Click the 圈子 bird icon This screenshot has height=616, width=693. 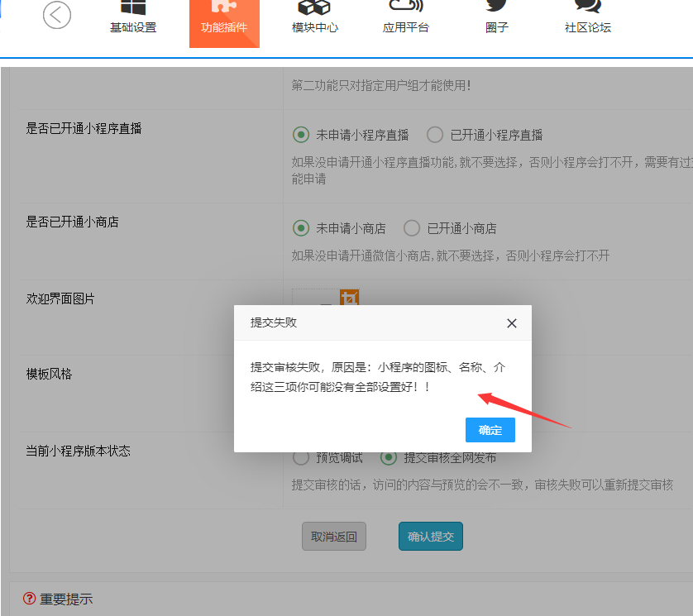tap(497, 7)
